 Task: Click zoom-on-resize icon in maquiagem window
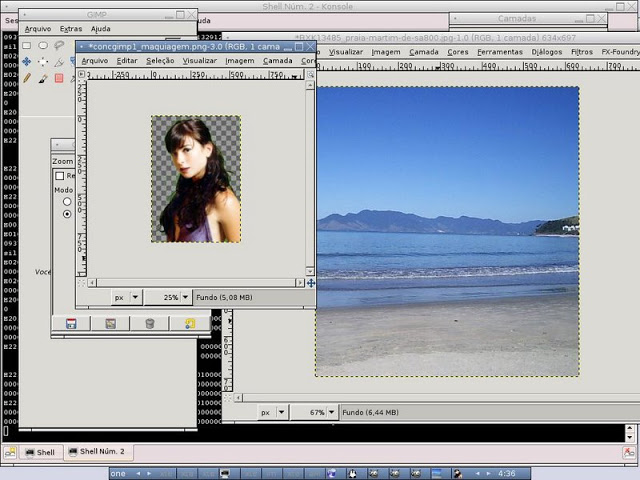click(x=311, y=74)
